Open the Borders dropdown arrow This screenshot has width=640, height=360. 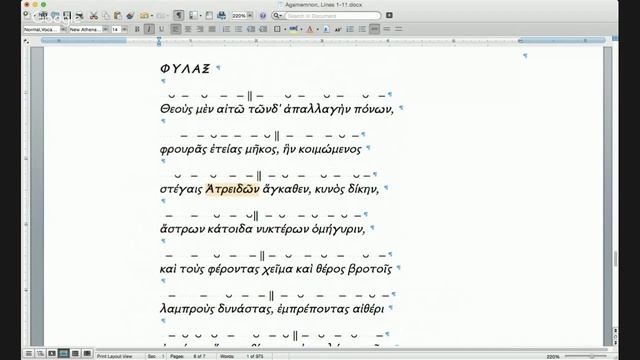coord(285,29)
